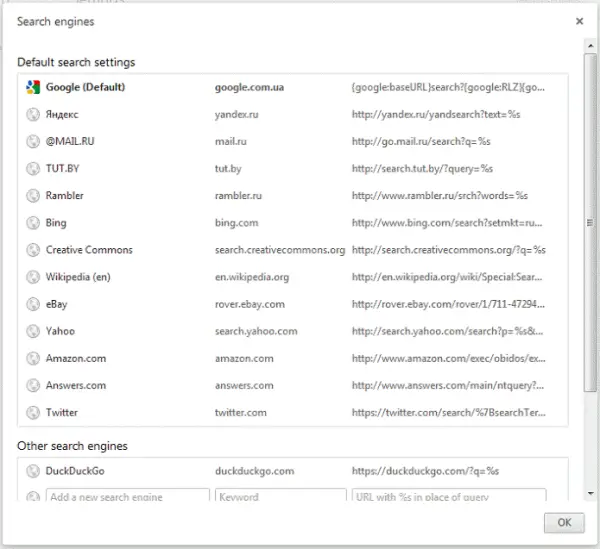Viewport: 600px width, 549px height.
Task: Click globe icon beside Яндекс
Action: click(33, 114)
